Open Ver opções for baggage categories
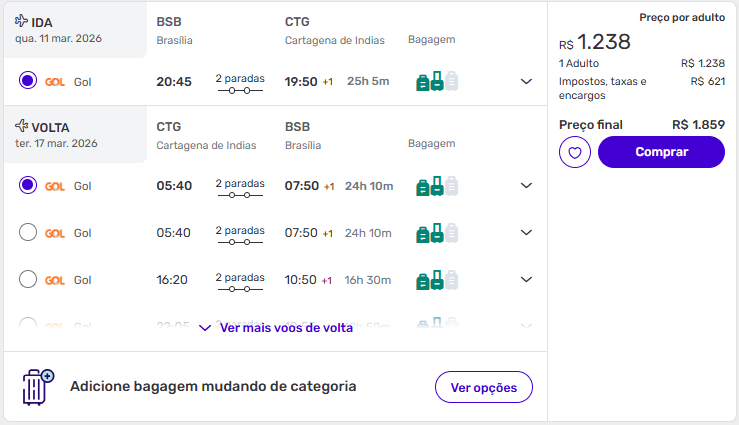Image resolution: width=739 pixels, height=425 pixels. [483, 387]
